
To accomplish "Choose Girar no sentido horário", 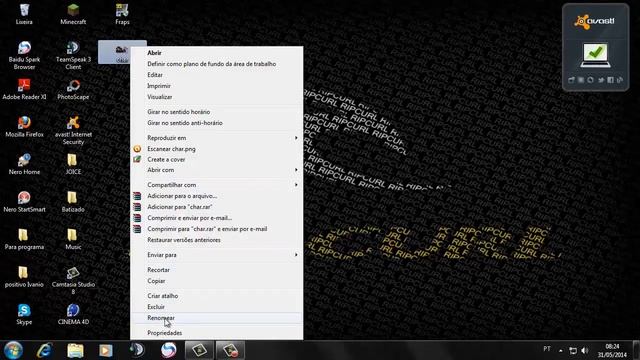I will [x=217, y=112].
